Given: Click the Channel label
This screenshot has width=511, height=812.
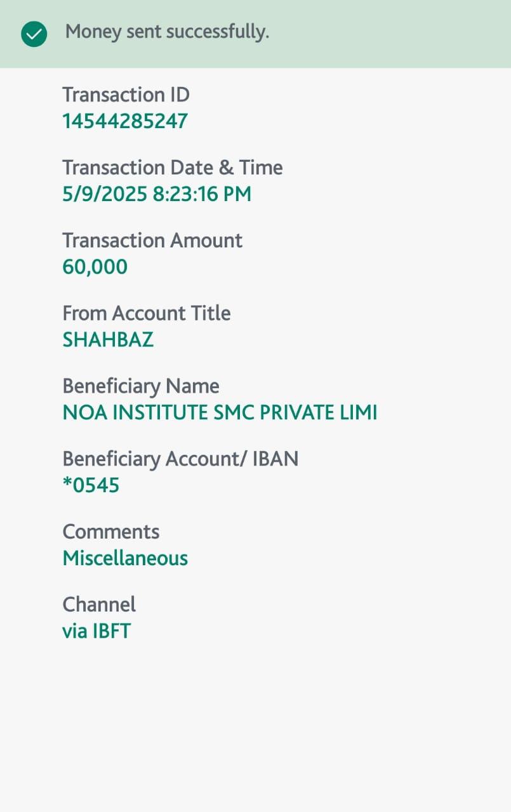Looking at the screenshot, I should (x=99, y=605).
